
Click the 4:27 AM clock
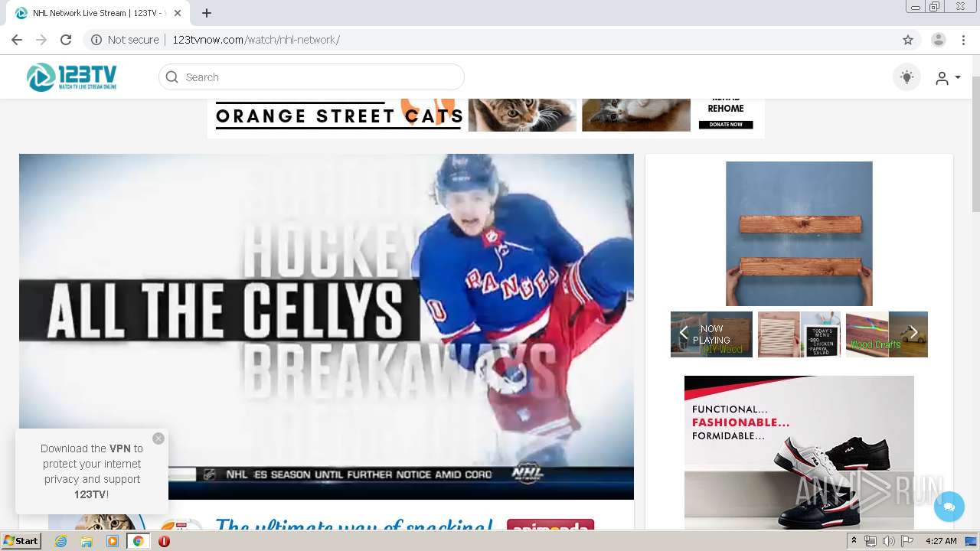[941, 541]
